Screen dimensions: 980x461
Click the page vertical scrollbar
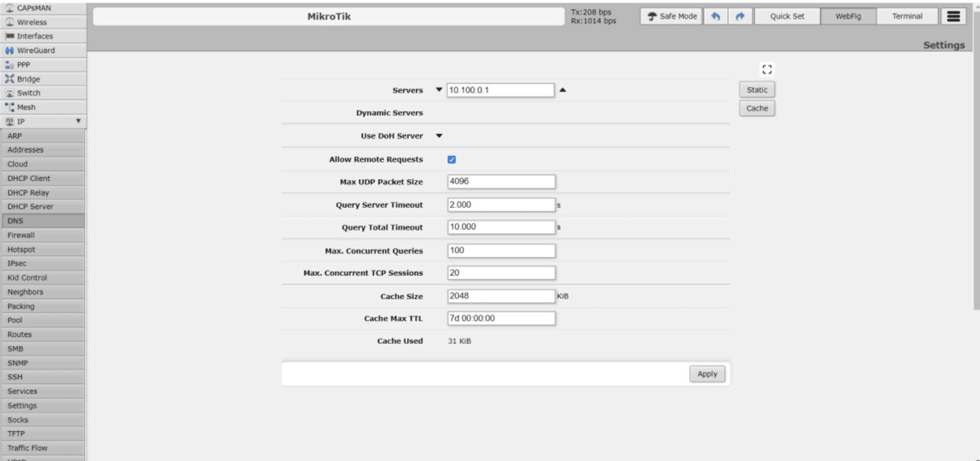coord(976,159)
